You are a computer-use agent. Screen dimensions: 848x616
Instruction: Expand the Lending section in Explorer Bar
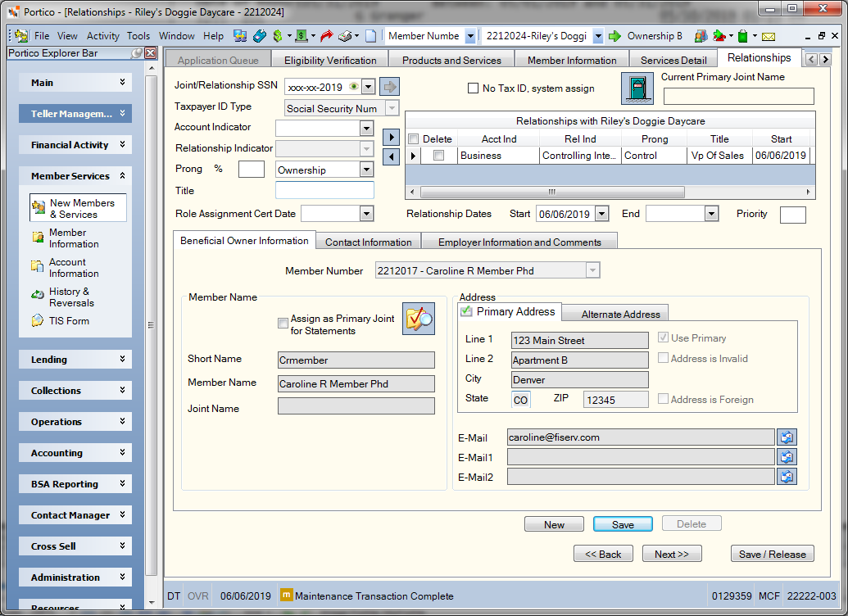click(75, 359)
